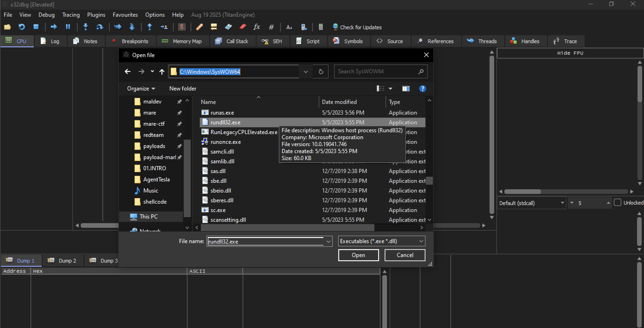Click the Restart debugging toolbar icon
This screenshot has width=644, height=328.
click(x=22, y=27)
